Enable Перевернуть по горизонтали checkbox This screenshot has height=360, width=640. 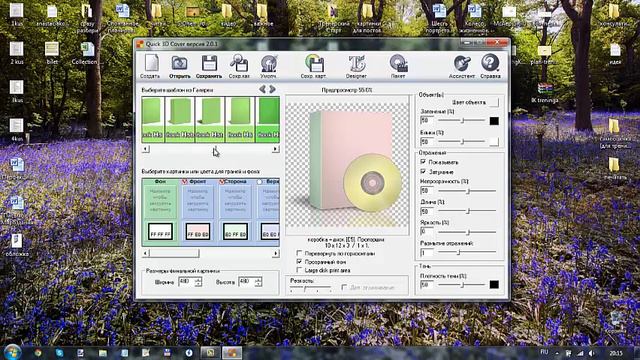pos(300,253)
